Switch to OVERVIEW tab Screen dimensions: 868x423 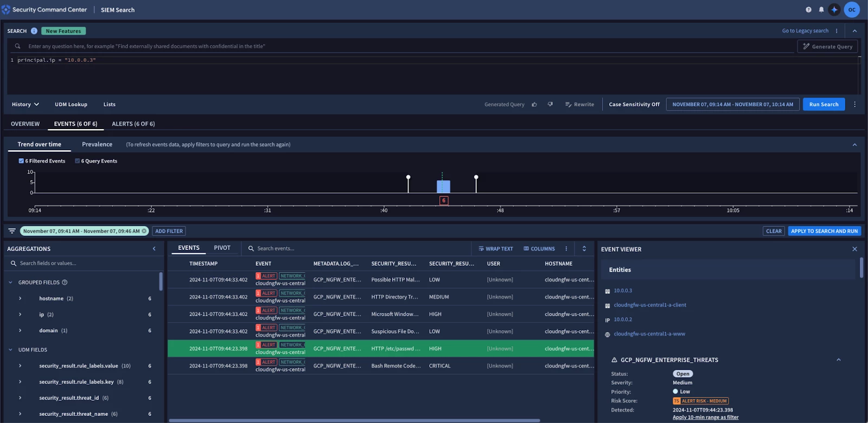pyautogui.click(x=25, y=124)
